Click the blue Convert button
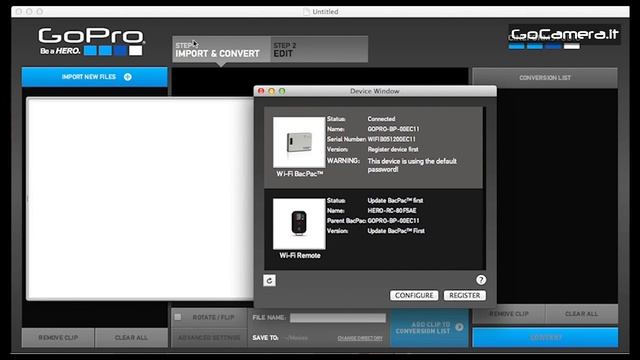 [x=545, y=338]
